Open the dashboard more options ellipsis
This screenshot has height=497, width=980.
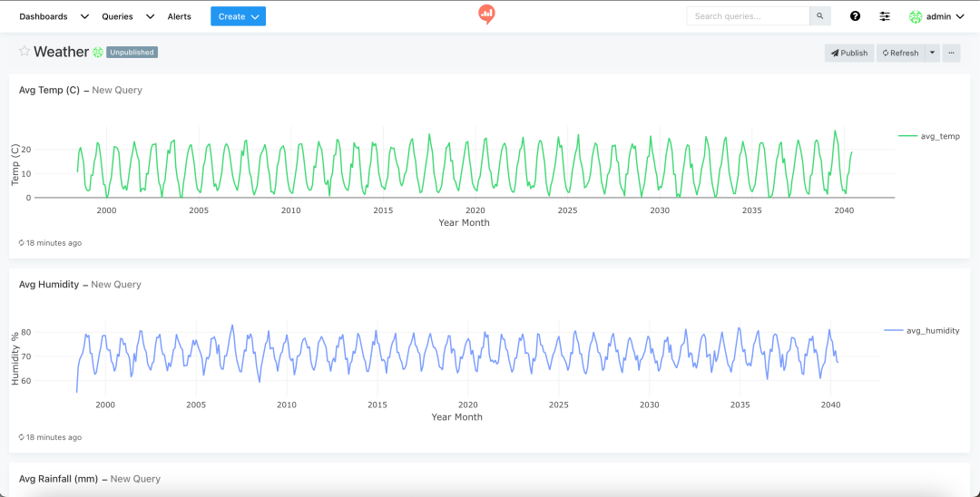pos(951,54)
